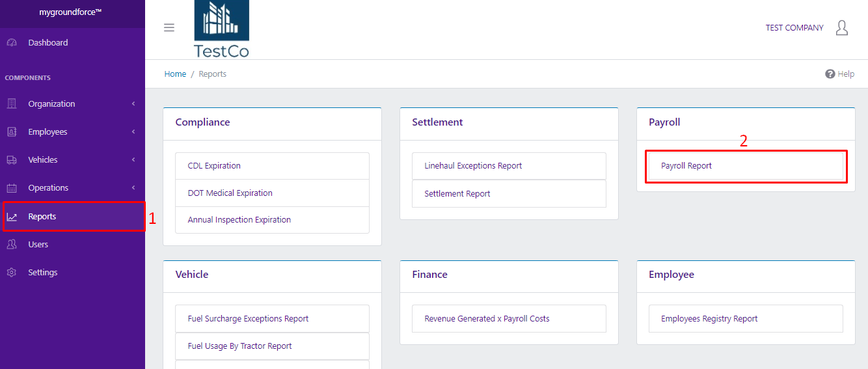The width and height of the screenshot is (868, 369).
Task: Click the Dashboard speedometer icon
Action: 12,43
